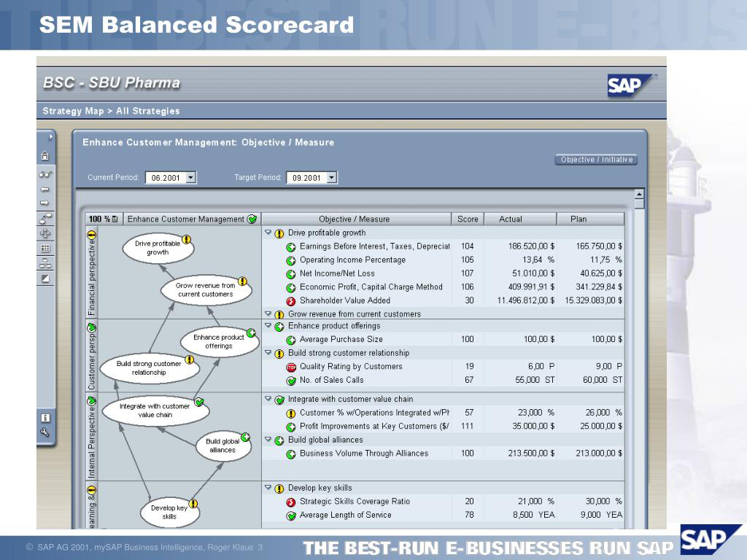
Task: Click the Plan column header
Action: (x=591, y=219)
